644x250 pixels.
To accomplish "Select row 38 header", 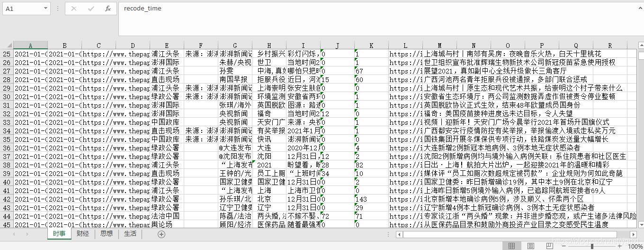I will 7,165.
